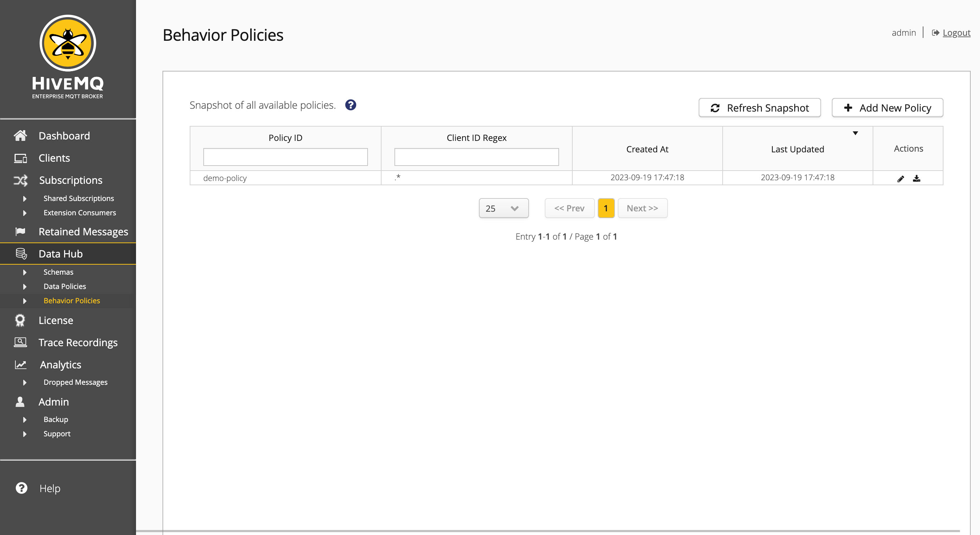Expand the Behavior Policies arrow
Viewport: 980px width, 535px height.
point(25,301)
